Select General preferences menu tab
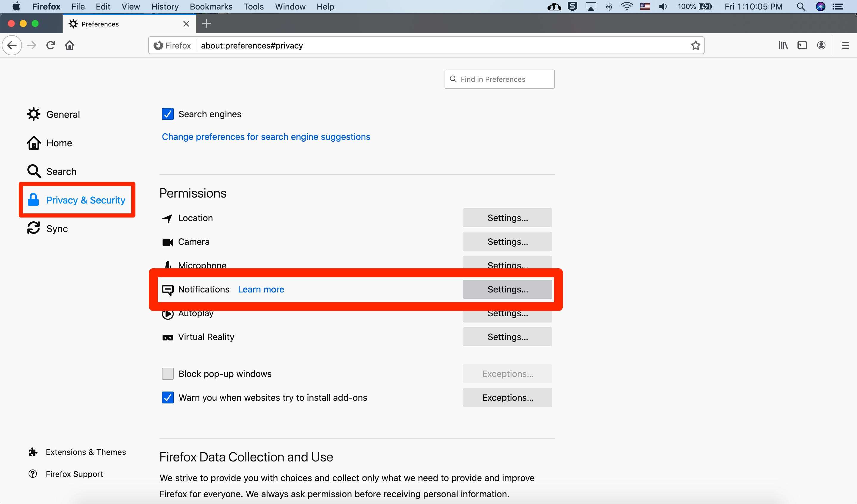This screenshot has width=857, height=504. point(63,114)
